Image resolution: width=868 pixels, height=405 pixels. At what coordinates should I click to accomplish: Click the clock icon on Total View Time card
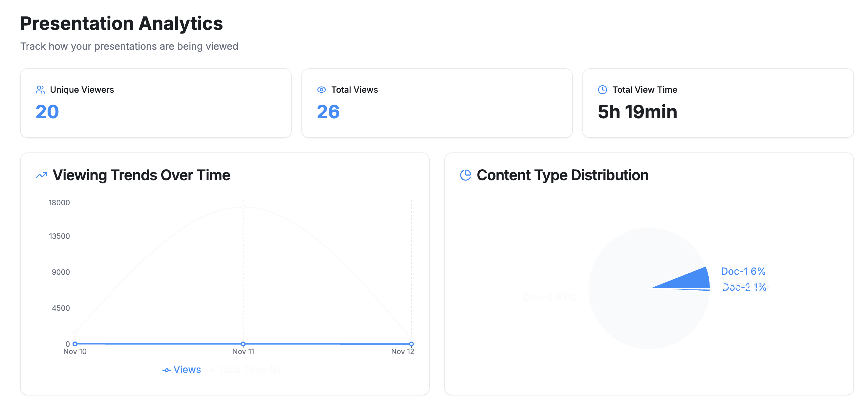click(x=602, y=89)
